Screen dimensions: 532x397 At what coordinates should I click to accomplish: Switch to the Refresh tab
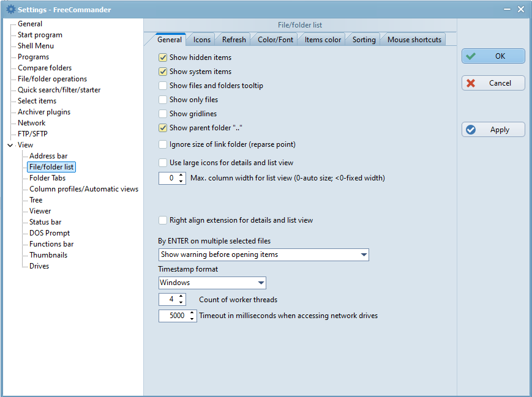pyautogui.click(x=234, y=40)
